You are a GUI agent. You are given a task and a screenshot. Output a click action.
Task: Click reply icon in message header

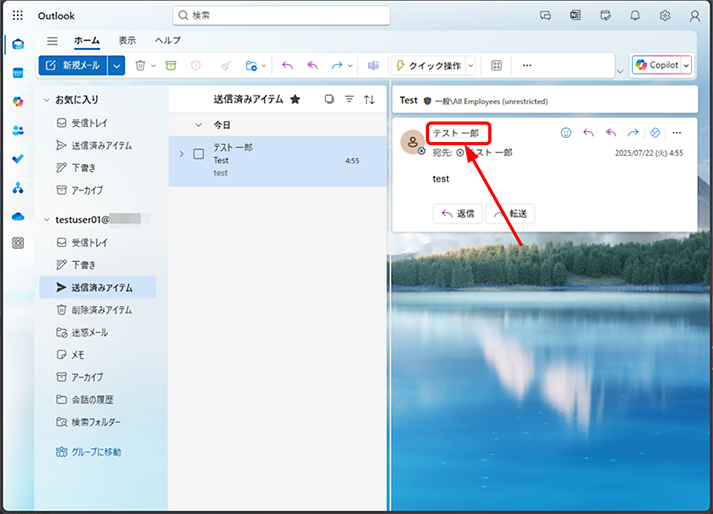click(x=588, y=133)
